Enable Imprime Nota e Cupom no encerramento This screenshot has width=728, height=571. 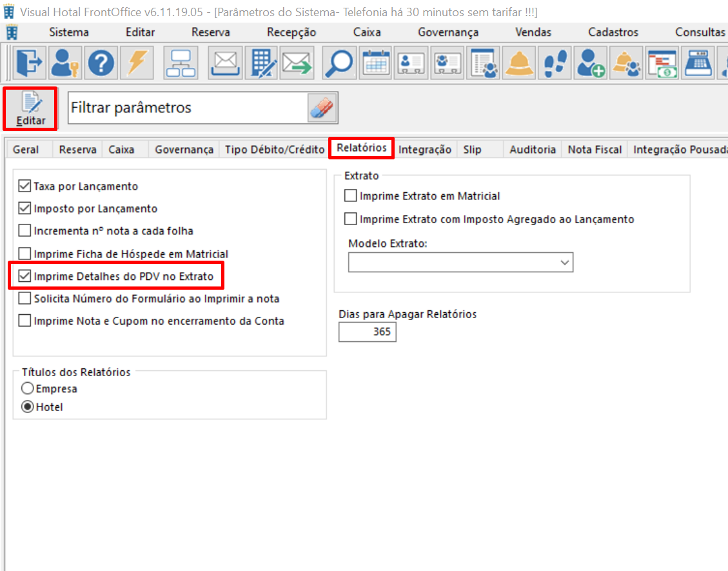(x=25, y=321)
